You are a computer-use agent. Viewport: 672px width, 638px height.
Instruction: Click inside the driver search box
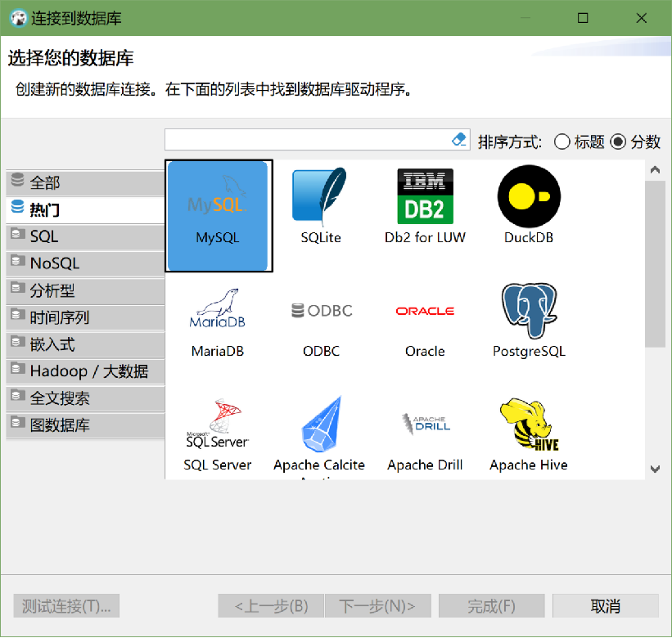(311, 139)
